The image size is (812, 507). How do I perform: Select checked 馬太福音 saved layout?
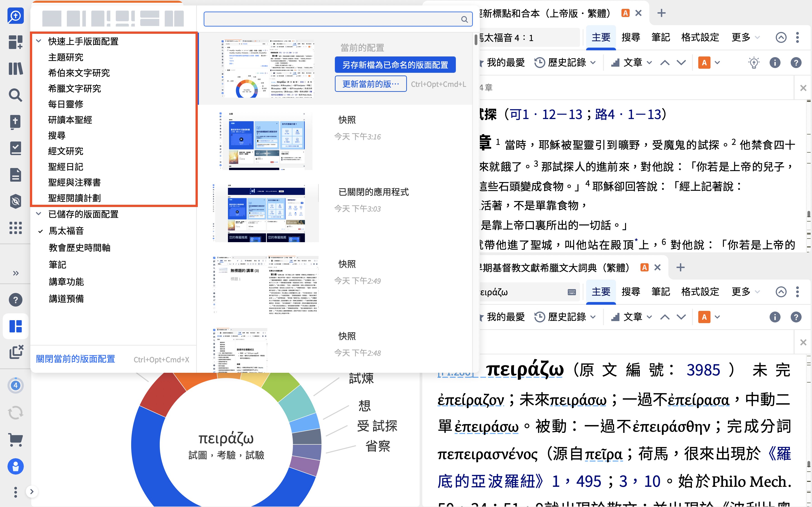point(66,231)
